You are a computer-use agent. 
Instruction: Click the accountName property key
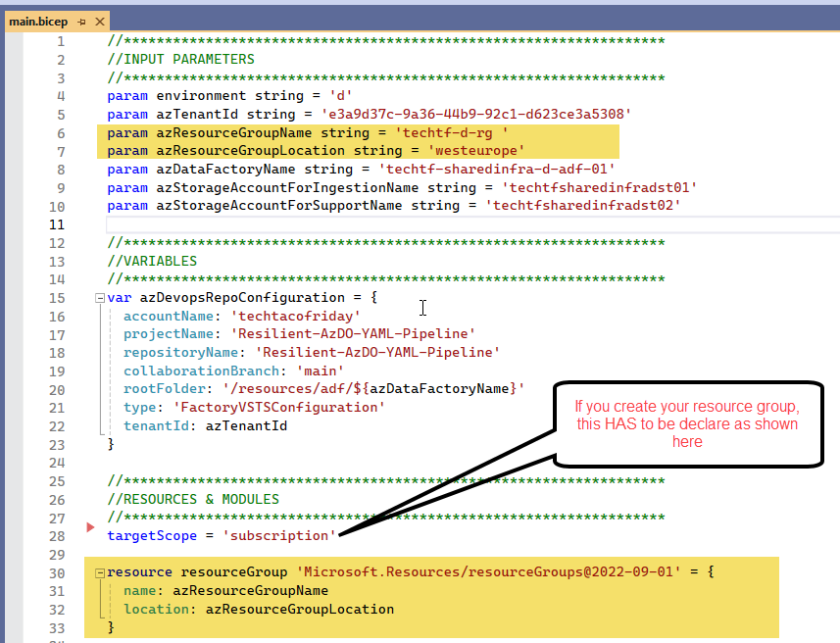(169, 317)
